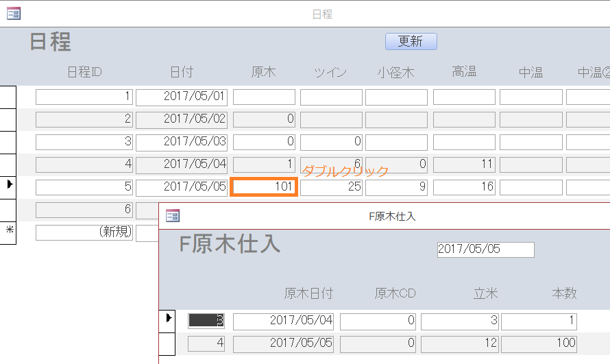The height and width of the screenshot is (364, 610).
Task: Click the 日付 field 2017/05/03
Action: (x=182, y=142)
